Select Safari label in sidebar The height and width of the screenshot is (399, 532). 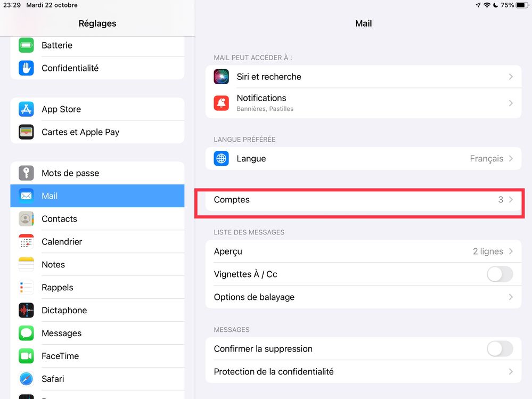tap(53, 379)
